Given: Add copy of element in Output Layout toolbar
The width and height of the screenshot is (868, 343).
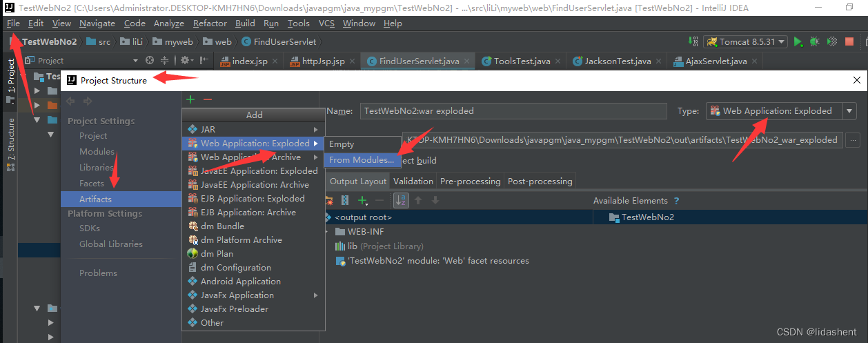Looking at the screenshot, I should click(362, 201).
